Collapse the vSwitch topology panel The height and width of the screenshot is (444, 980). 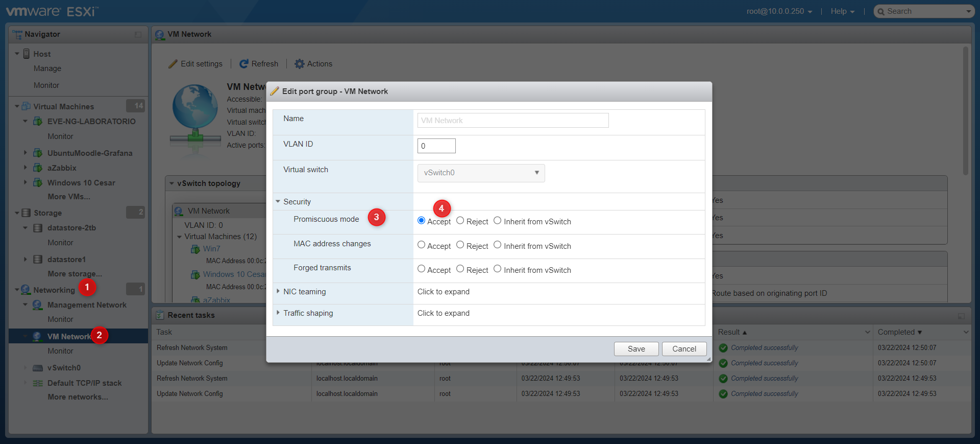coord(172,183)
